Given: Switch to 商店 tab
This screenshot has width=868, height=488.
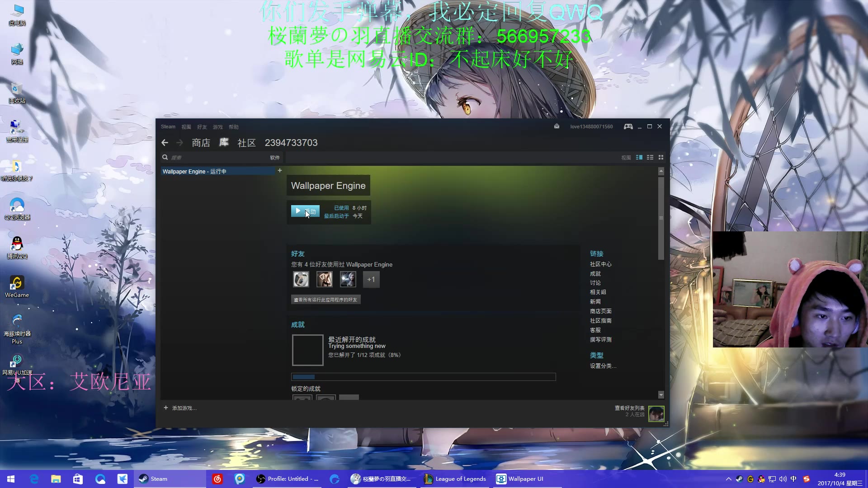Looking at the screenshot, I should click(x=201, y=143).
